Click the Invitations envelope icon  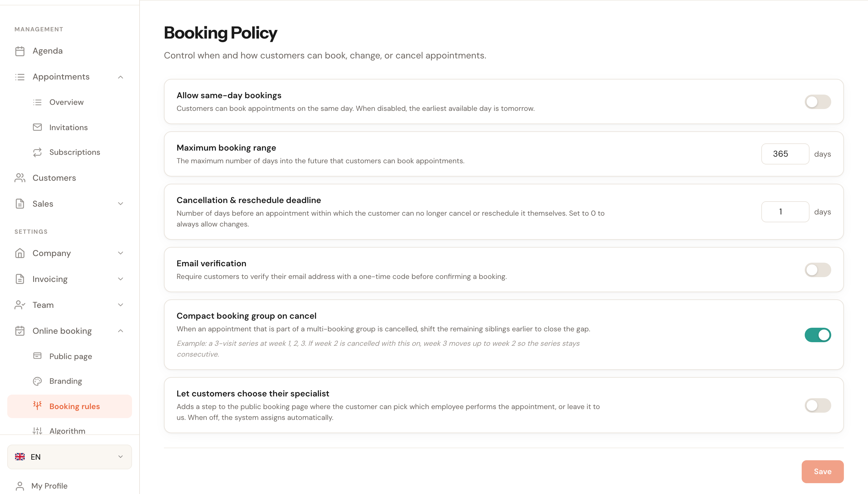(x=37, y=127)
